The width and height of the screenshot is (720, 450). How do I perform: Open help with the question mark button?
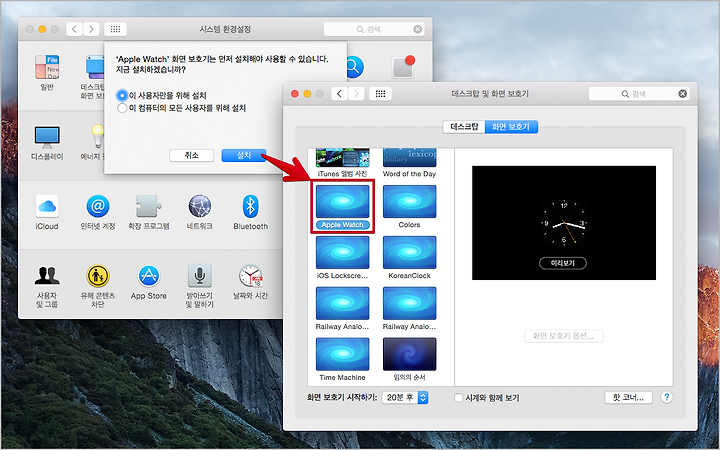click(667, 397)
